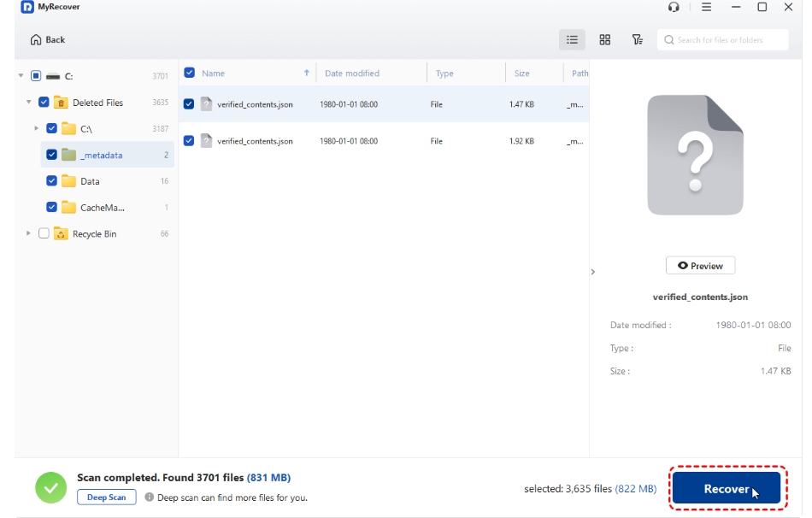Screen dimensions: 812x518
Task: Click the magnifier icon in search box
Action: point(669,40)
